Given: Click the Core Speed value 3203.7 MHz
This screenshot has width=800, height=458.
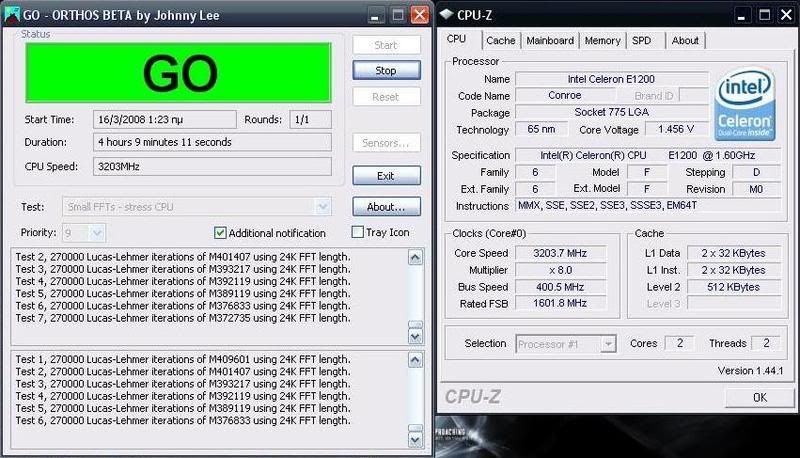Looking at the screenshot, I should point(560,253).
